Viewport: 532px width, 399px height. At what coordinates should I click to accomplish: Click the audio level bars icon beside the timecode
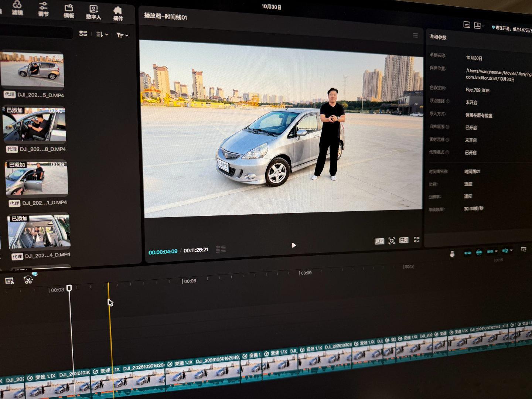[221, 249]
